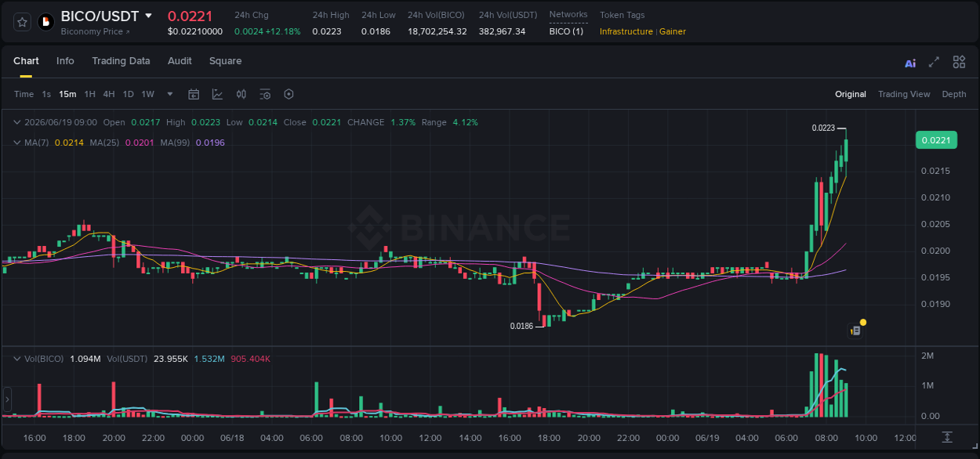Add BICO/USDT to favorites with the star
The image size is (980, 459).
[23, 22]
